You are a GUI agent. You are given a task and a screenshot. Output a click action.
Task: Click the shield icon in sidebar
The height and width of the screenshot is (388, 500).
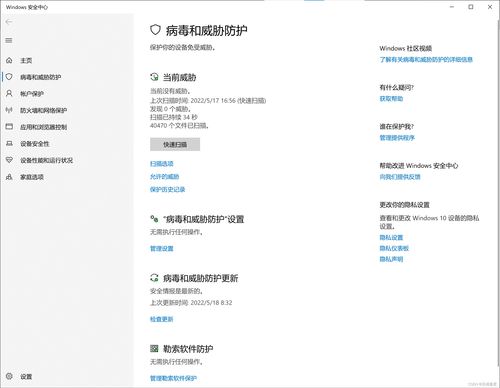click(9, 77)
